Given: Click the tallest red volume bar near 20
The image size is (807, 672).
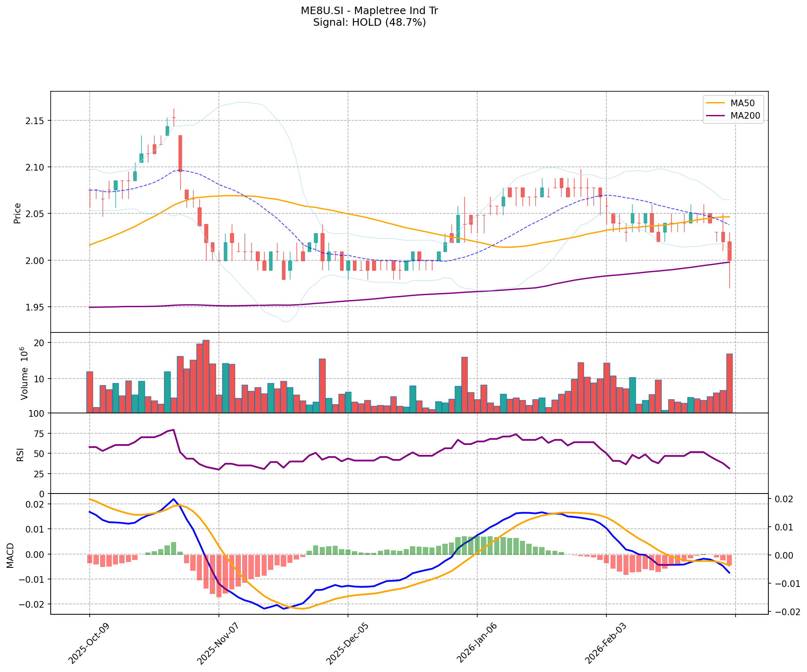Looking at the screenshot, I should click(206, 376).
